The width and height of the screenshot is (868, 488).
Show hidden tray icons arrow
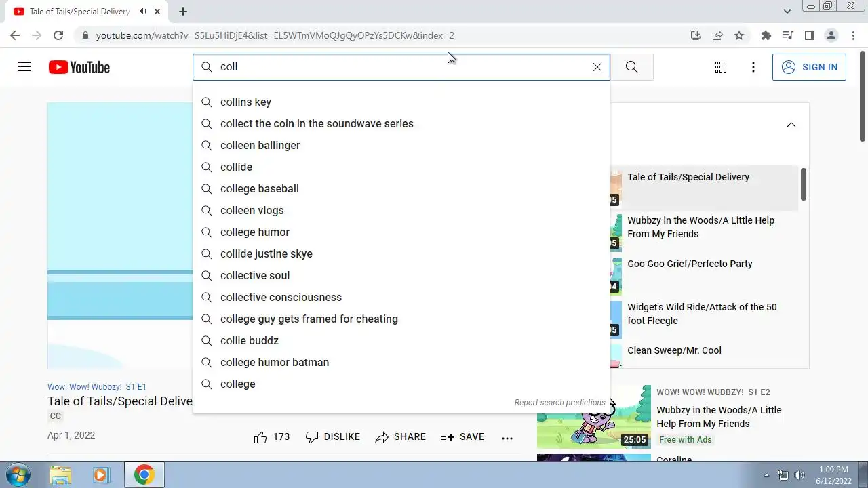[767, 475]
